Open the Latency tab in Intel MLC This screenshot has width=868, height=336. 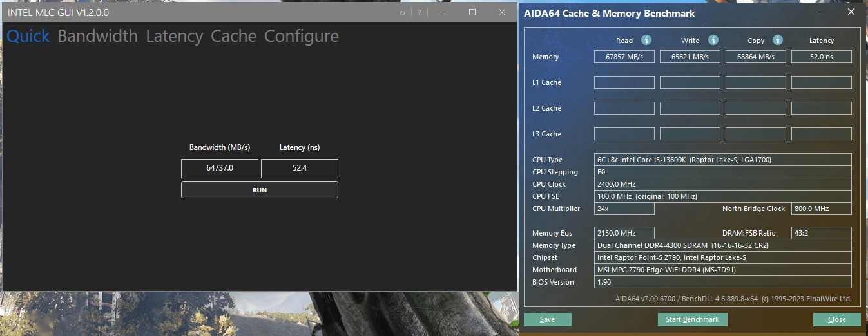point(175,36)
